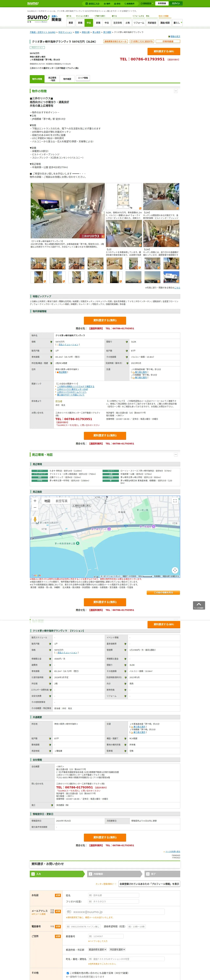
Task: Expand 暮らし navigation dropdown
Action: [177, 23]
